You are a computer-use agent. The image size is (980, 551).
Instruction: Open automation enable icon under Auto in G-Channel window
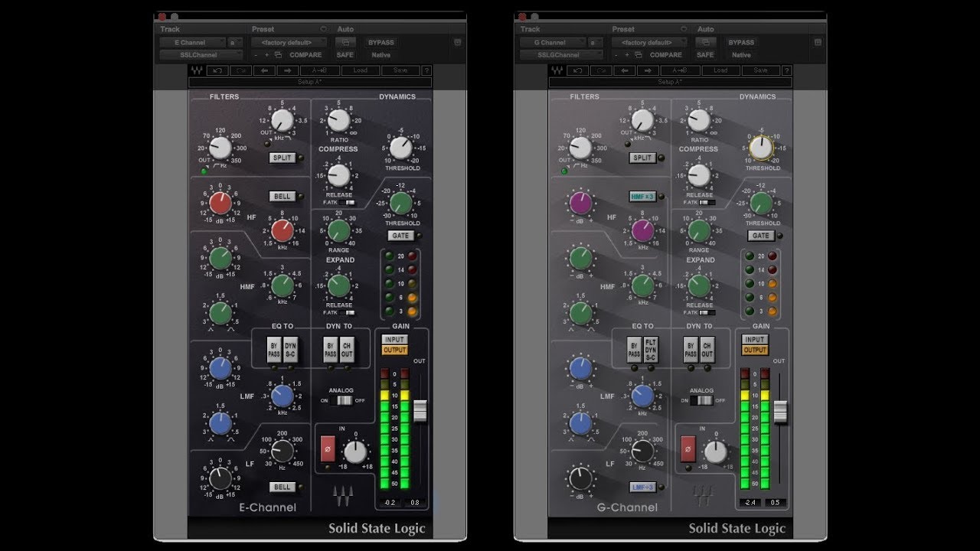tap(705, 43)
